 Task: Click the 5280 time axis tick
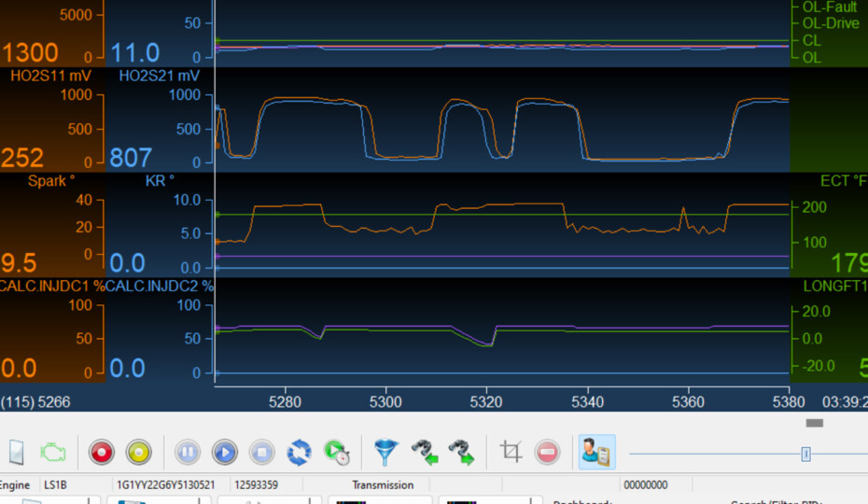pyautogui.click(x=285, y=401)
